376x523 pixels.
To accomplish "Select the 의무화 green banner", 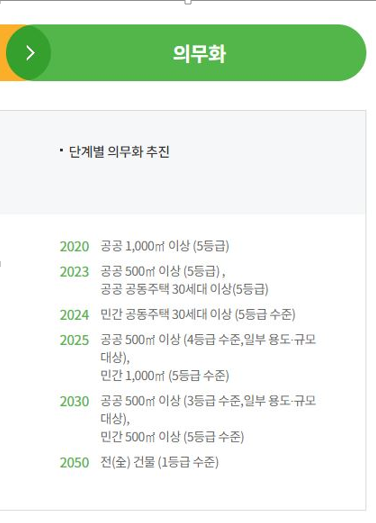I will coord(187,53).
